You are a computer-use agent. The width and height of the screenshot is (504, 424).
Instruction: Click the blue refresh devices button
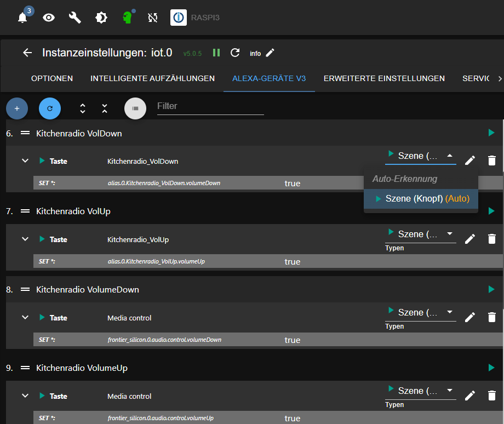click(x=50, y=108)
